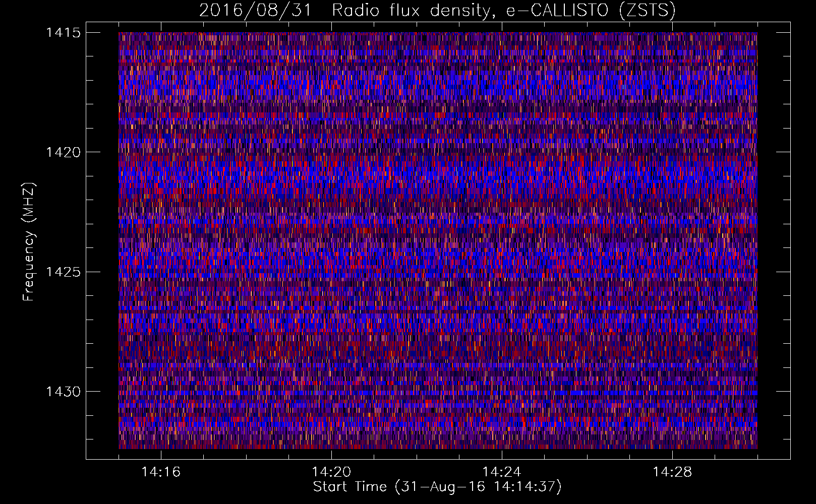816x504 pixels.
Task: Click the 1430 frequency axis label
Action: (x=63, y=392)
